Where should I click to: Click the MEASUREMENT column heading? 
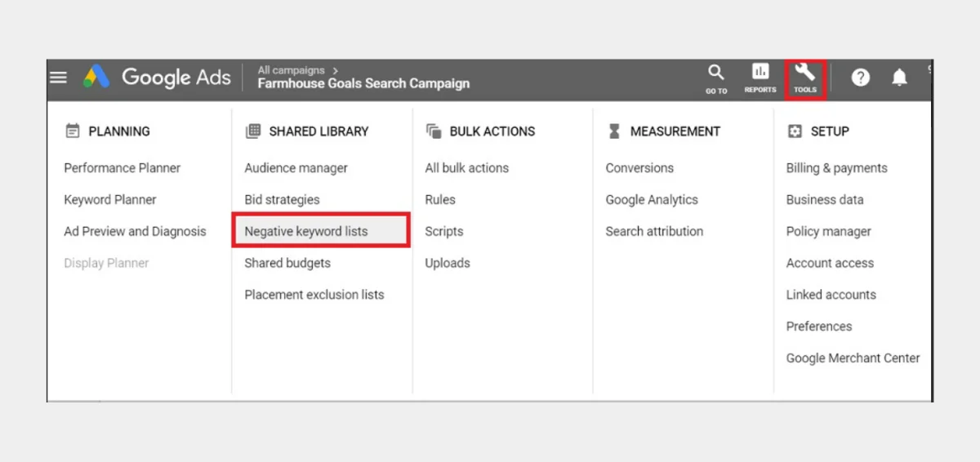pyautogui.click(x=675, y=131)
